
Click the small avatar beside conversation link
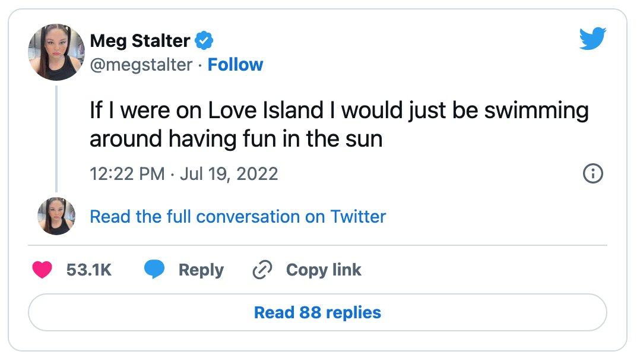point(56,216)
